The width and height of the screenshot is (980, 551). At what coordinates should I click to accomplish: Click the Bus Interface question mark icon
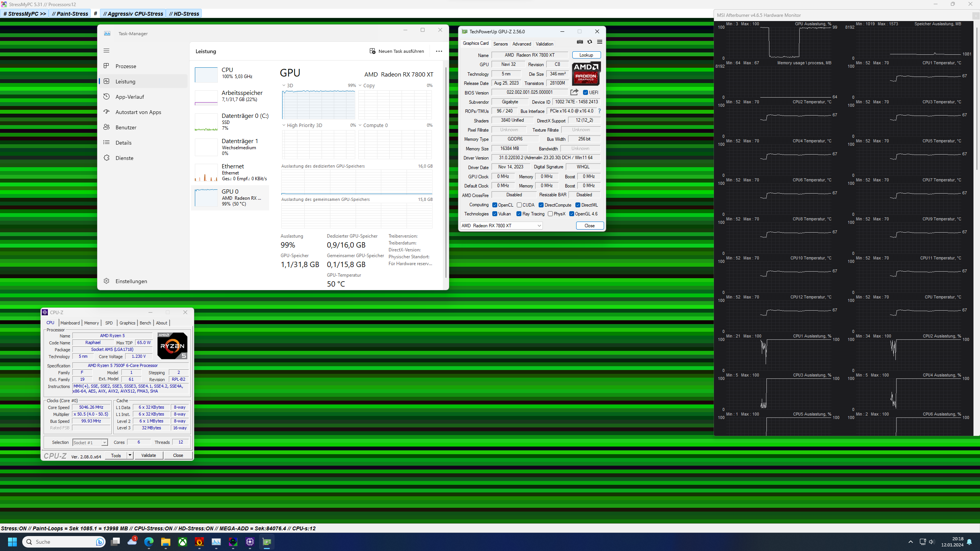599,111
